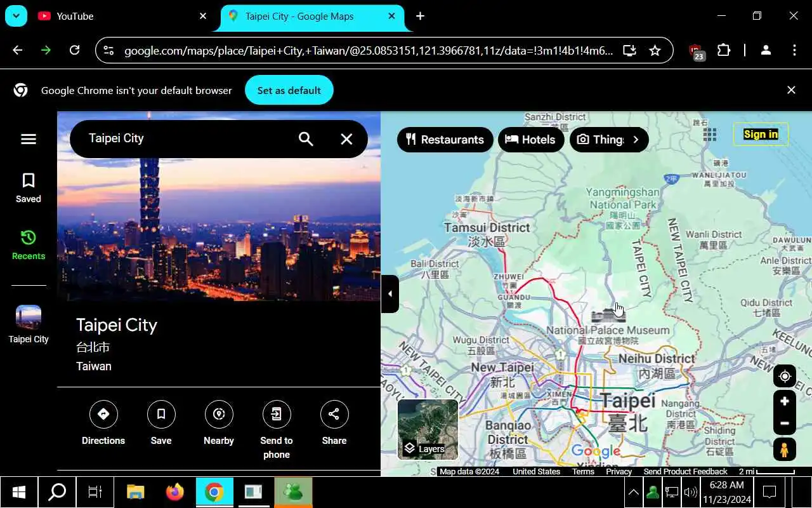Filter map by Restaurants chip

[x=445, y=140]
